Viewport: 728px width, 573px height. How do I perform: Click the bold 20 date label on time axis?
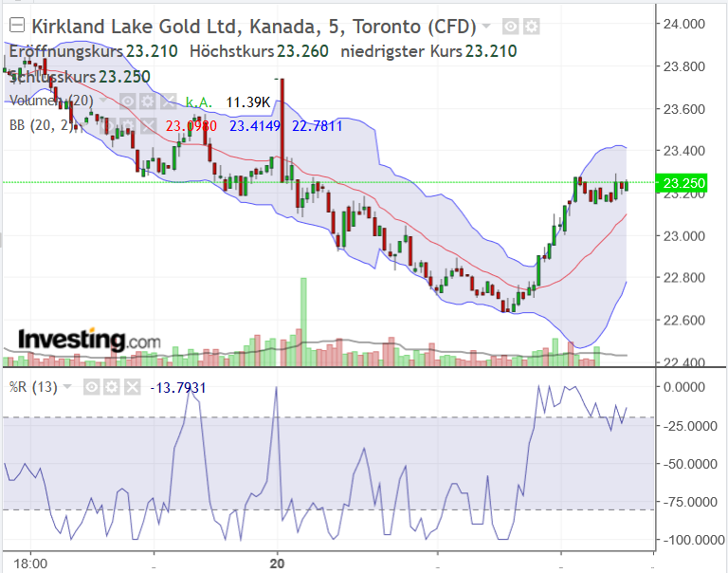(277, 564)
